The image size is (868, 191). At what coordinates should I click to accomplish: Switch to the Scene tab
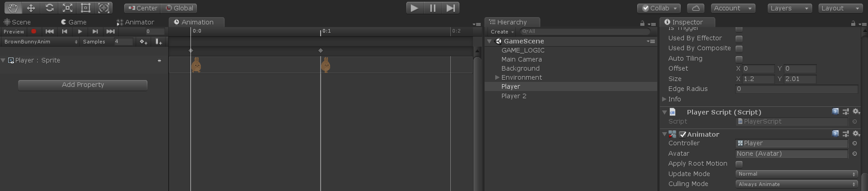(x=17, y=22)
